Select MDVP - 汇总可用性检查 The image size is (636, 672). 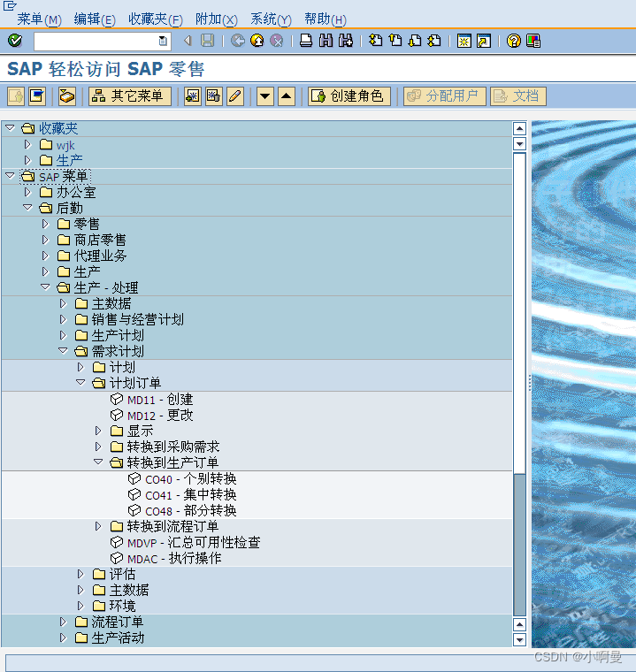click(194, 542)
